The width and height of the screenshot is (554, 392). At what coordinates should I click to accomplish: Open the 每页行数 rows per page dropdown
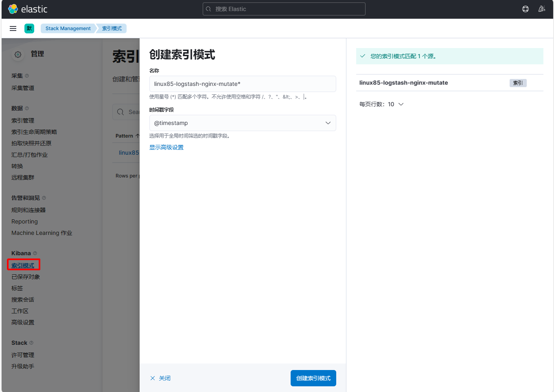(x=381, y=104)
